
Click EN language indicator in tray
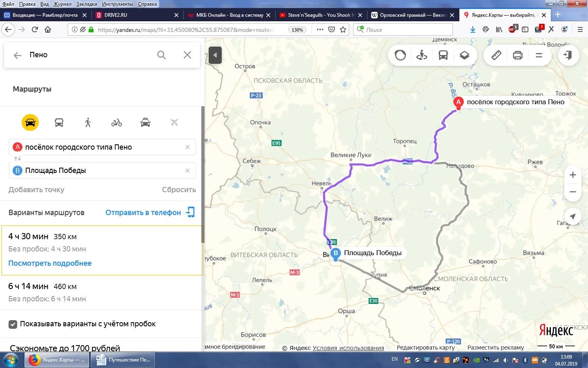(394, 359)
